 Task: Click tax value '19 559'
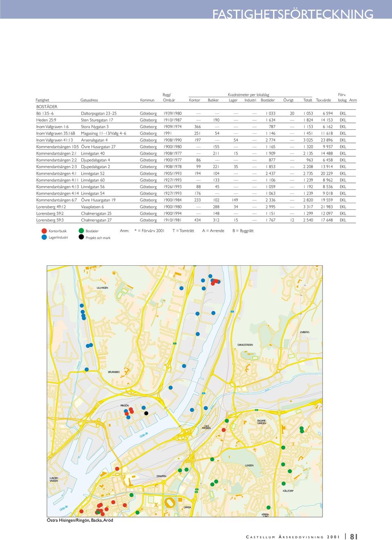point(327,200)
